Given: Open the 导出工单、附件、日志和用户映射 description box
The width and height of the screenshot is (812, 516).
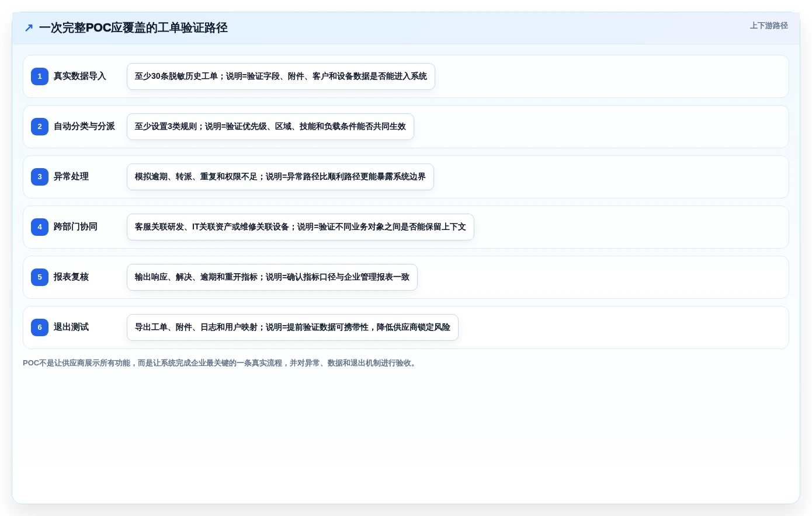Looking at the screenshot, I should tap(293, 327).
